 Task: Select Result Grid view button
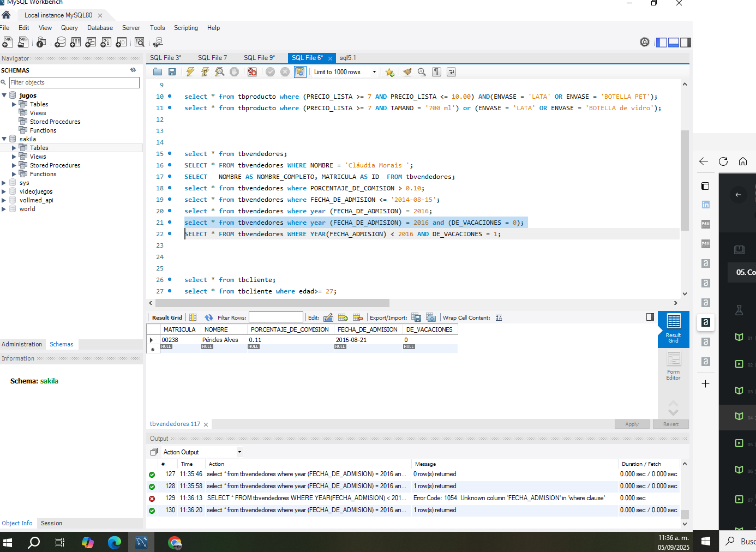[674, 329]
